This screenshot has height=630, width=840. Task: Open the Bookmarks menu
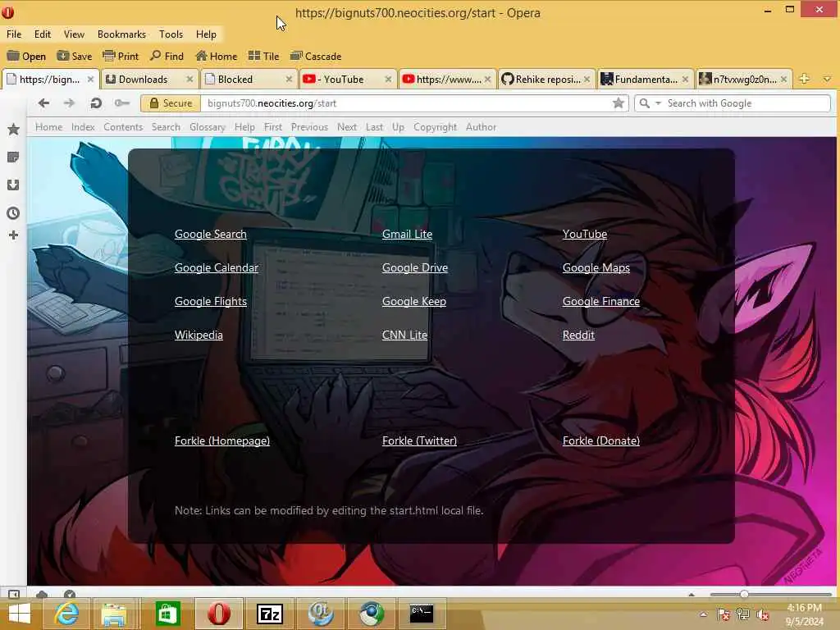121,34
